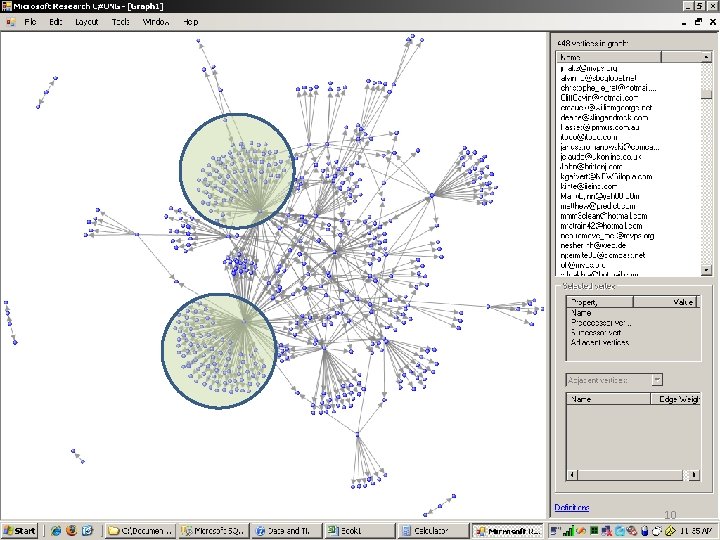Click the Definitions link
The image size is (720, 540).
pos(572,507)
